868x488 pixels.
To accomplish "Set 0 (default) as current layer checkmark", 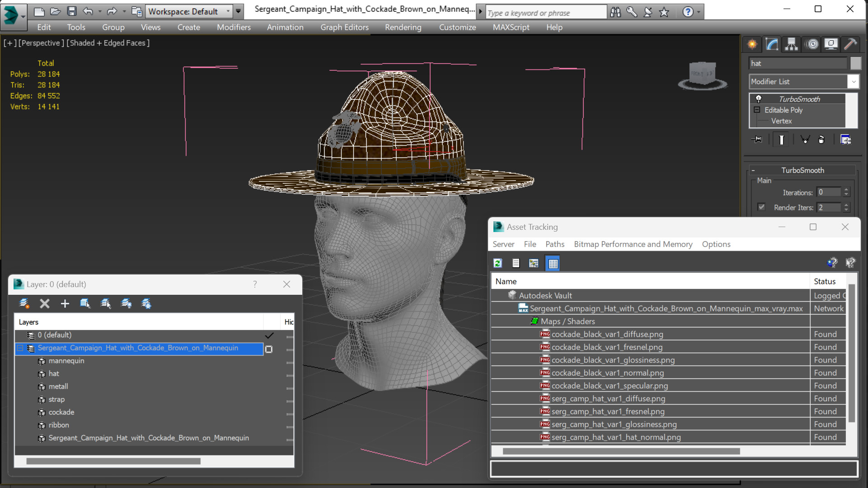I will click(x=269, y=335).
